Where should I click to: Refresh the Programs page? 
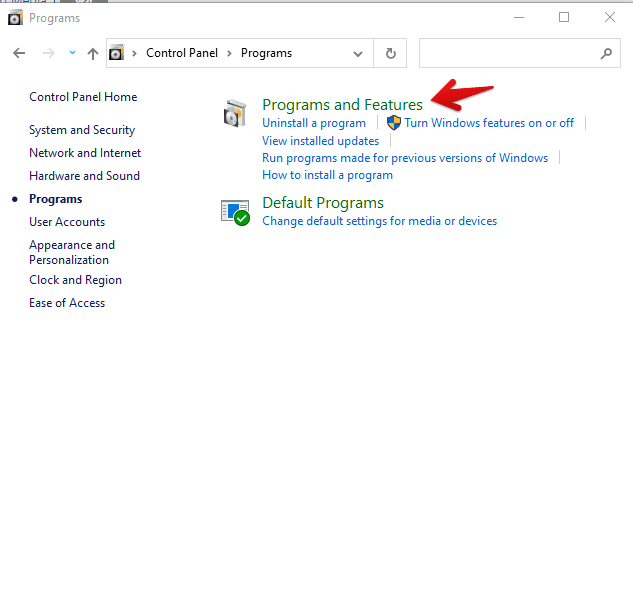[x=390, y=53]
